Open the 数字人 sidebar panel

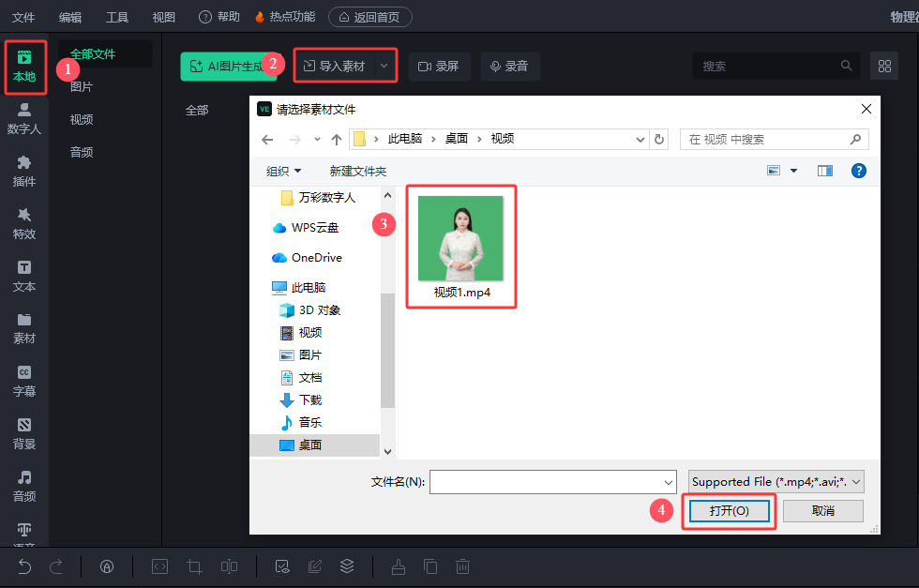click(x=23, y=118)
